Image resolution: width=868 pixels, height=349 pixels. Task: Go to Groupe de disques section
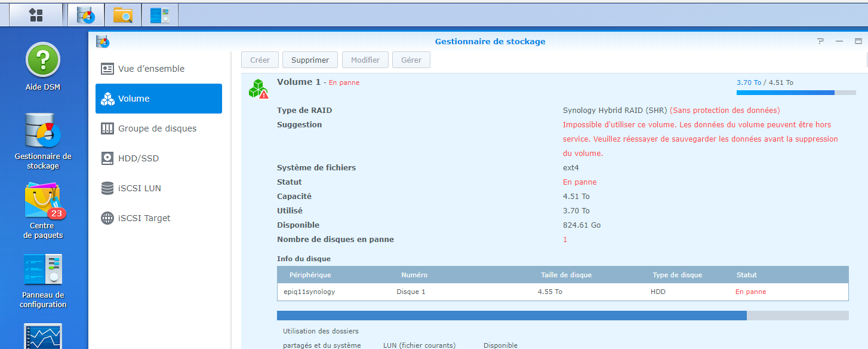pos(158,128)
